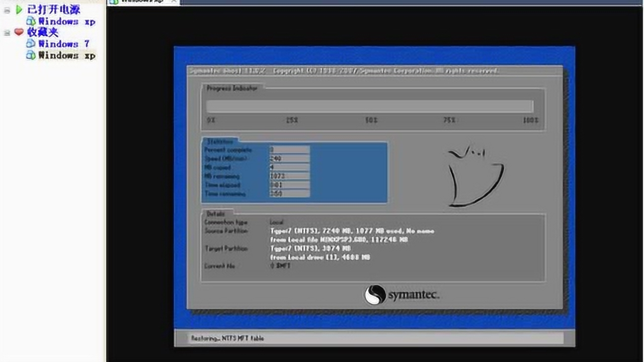
Task: Select Windows xp label under 已打开电源
Action: [67, 21]
